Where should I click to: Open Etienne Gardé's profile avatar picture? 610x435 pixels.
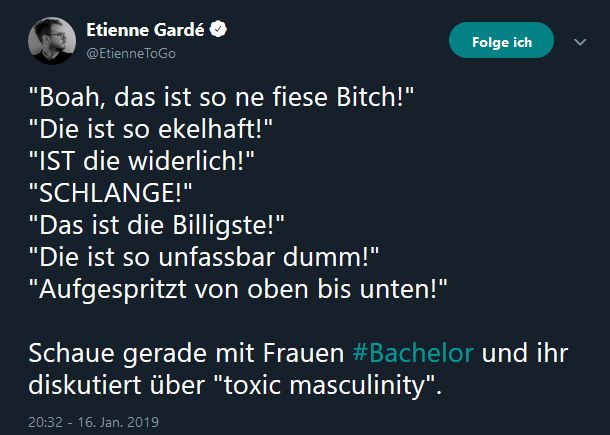pyautogui.click(x=50, y=42)
